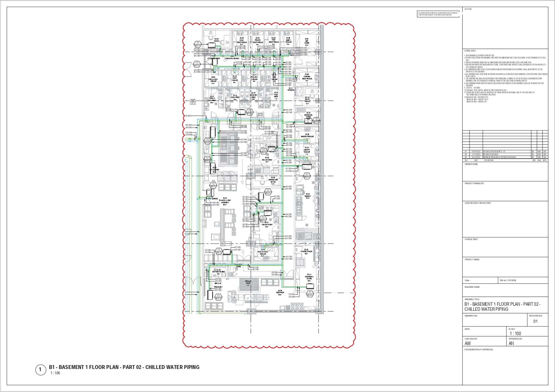The height and width of the screenshot is (392, 555).
Task: Click the view title below the floor plan
Action: pyautogui.click(x=124, y=367)
